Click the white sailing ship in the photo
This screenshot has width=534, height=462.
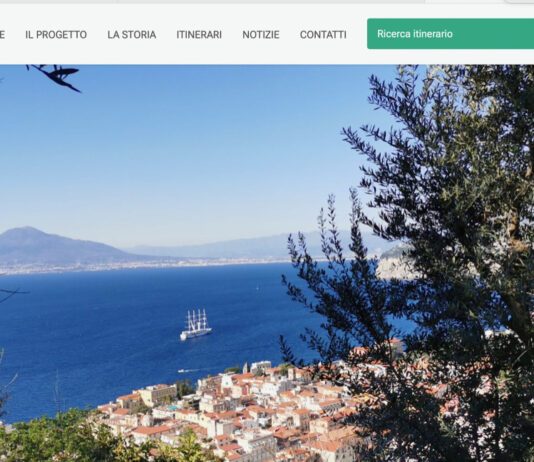click(196, 325)
